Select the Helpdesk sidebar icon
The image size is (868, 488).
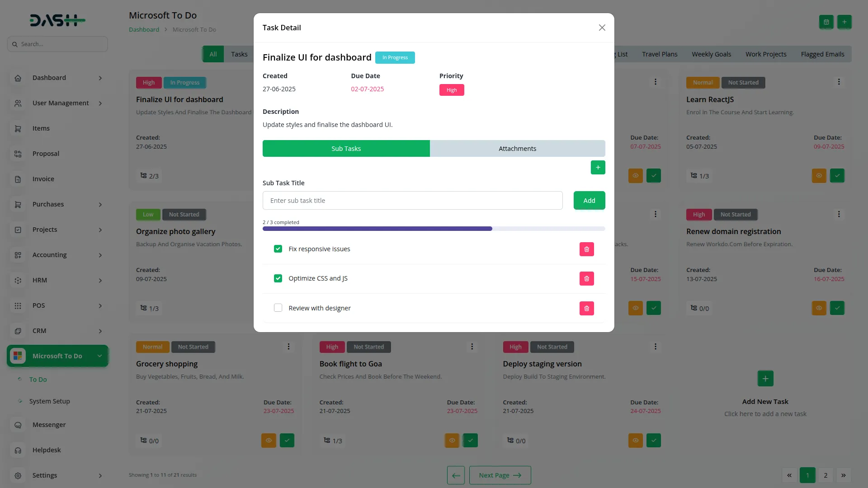click(18, 450)
